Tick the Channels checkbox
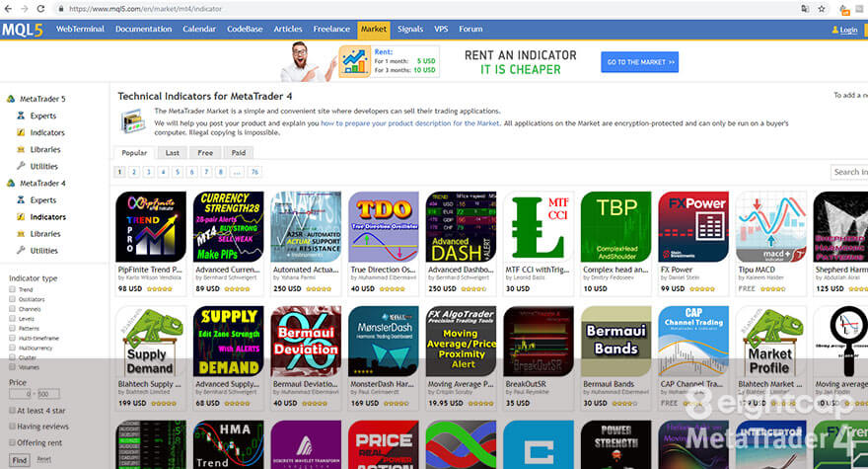The width and height of the screenshot is (868, 469). coord(12,309)
